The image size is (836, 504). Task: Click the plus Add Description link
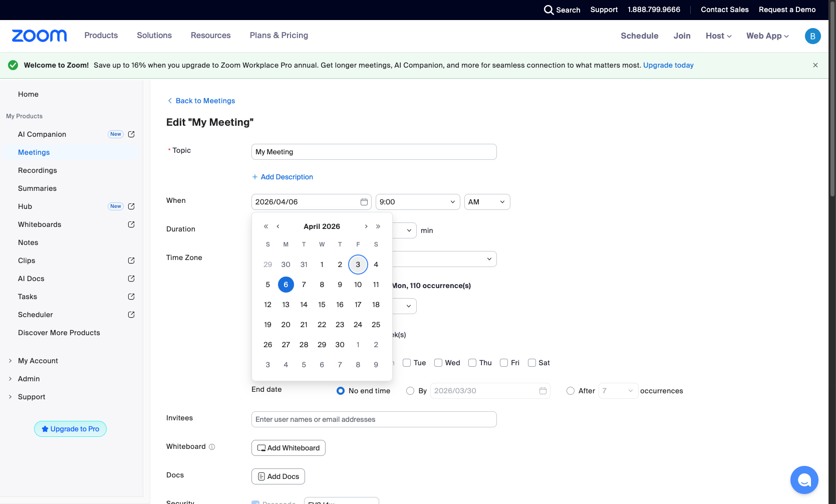click(283, 177)
